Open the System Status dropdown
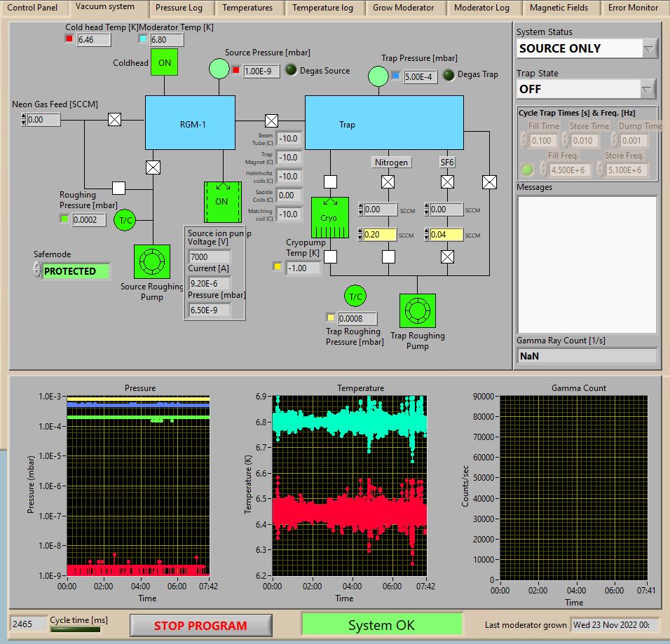 [648, 48]
